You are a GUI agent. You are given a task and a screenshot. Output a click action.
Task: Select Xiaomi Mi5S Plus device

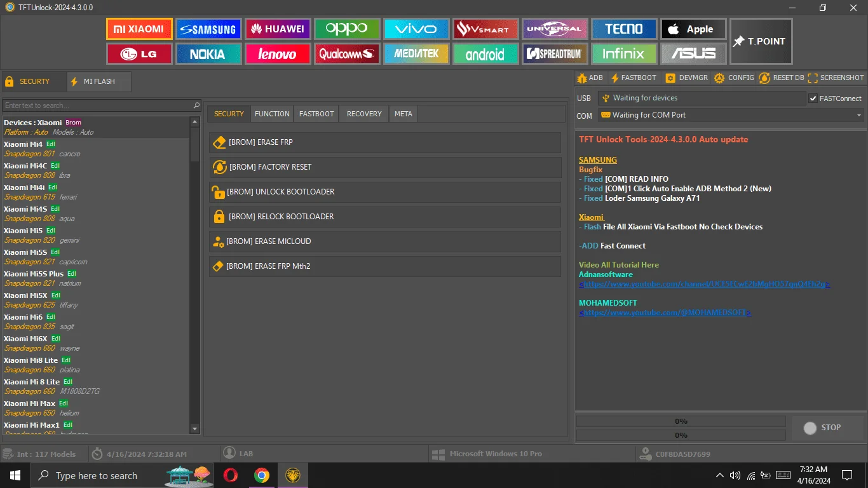point(95,279)
